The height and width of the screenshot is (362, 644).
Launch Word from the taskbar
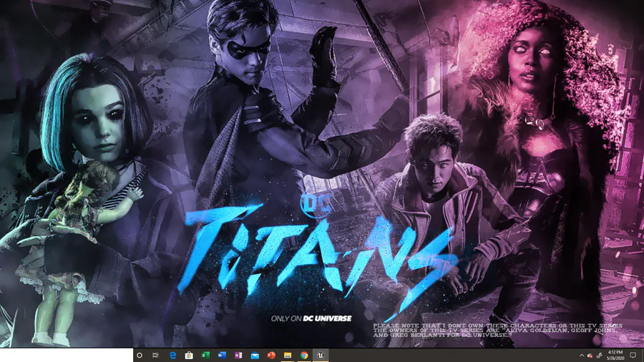tap(222, 356)
